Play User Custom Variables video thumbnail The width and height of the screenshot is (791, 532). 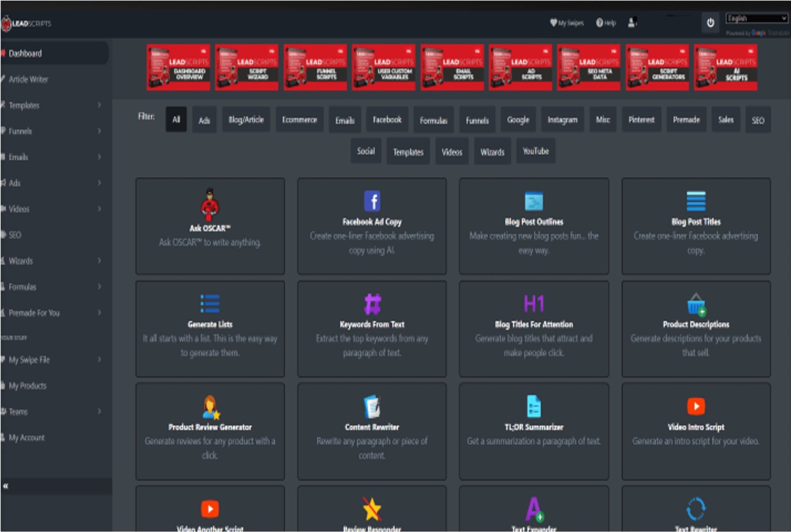point(384,67)
